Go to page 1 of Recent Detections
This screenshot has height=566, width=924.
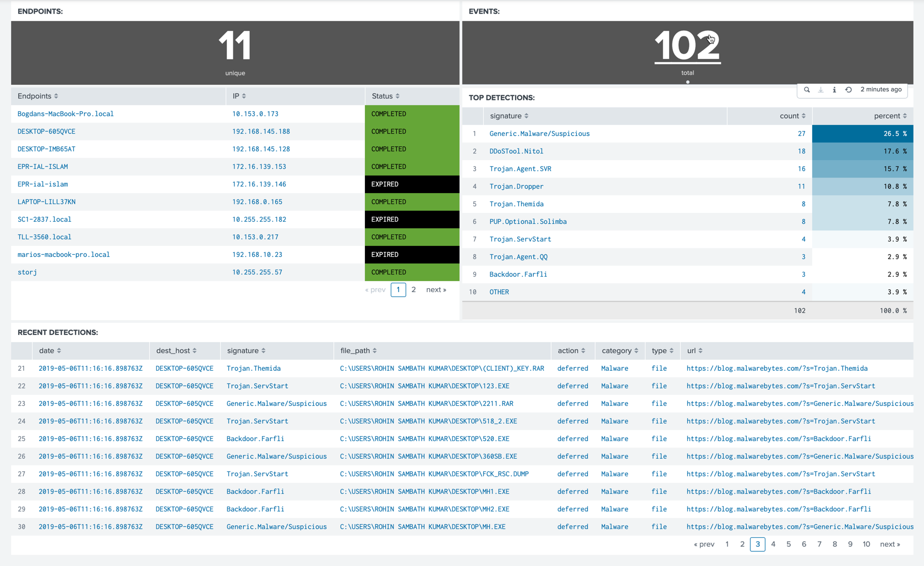pyautogui.click(x=727, y=545)
